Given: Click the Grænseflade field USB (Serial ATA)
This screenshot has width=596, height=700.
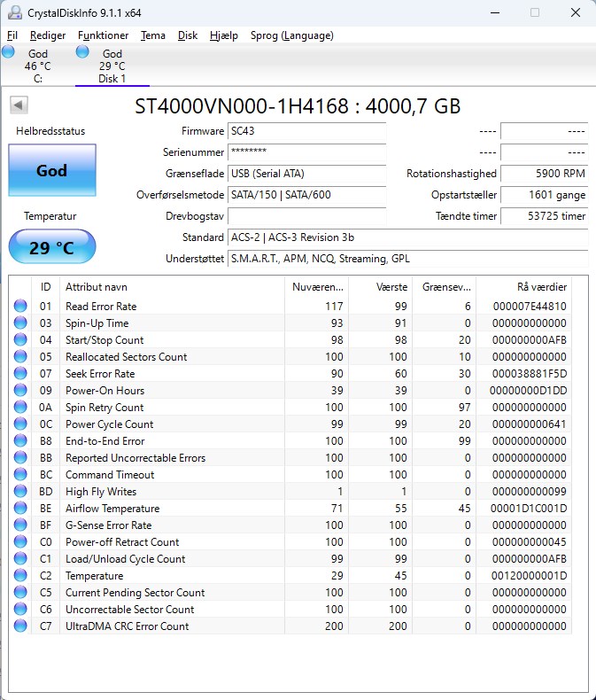Looking at the screenshot, I should click(307, 174).
